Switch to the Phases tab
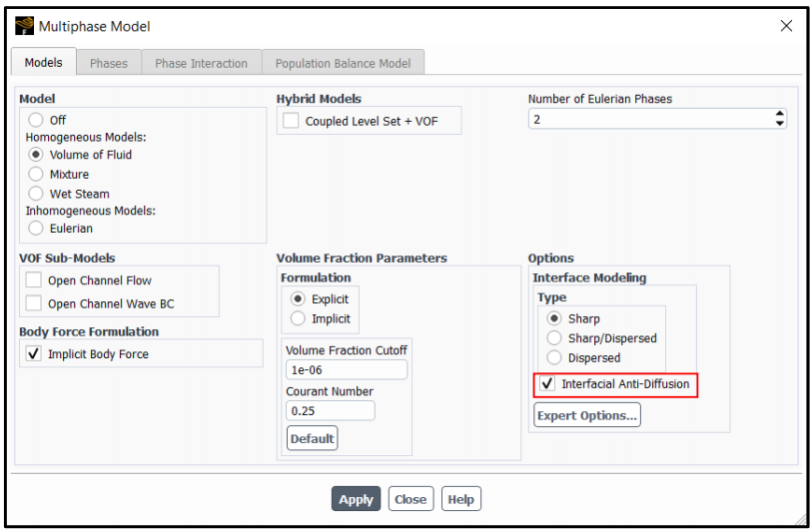The width and height of the screenshot is (812, 532). coord(109,63)
